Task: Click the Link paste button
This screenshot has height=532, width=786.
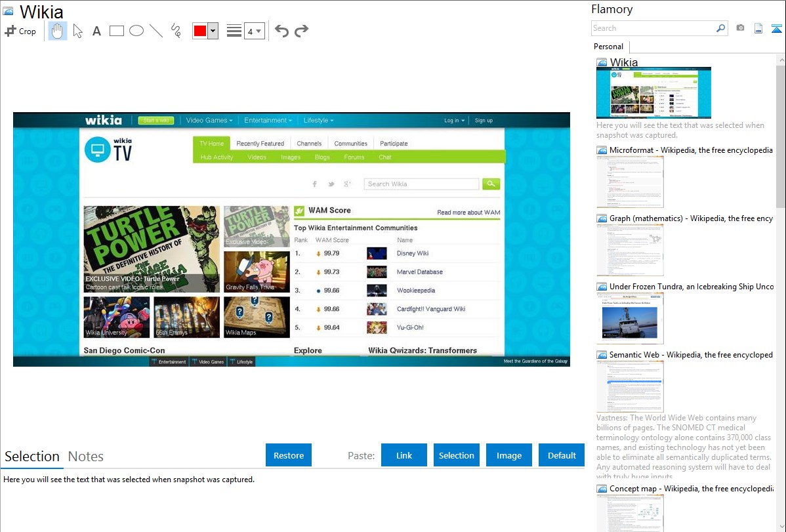Action: point(404,455)
